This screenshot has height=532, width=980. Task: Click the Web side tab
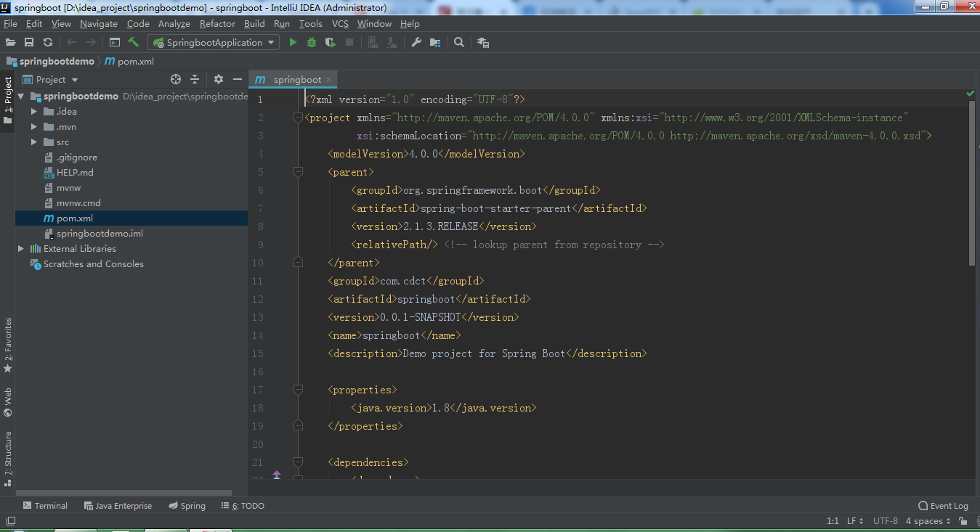[x=7, y=403]
